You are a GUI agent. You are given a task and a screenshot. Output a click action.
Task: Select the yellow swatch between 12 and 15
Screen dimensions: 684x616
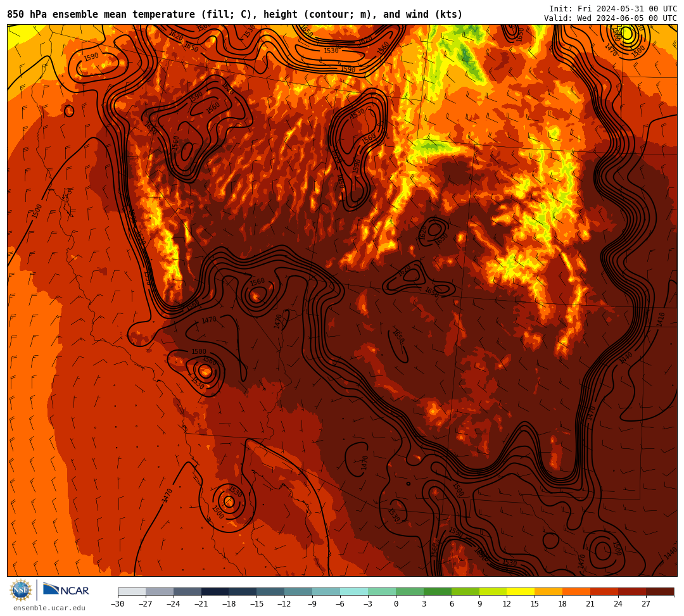(x=521, y=592)
